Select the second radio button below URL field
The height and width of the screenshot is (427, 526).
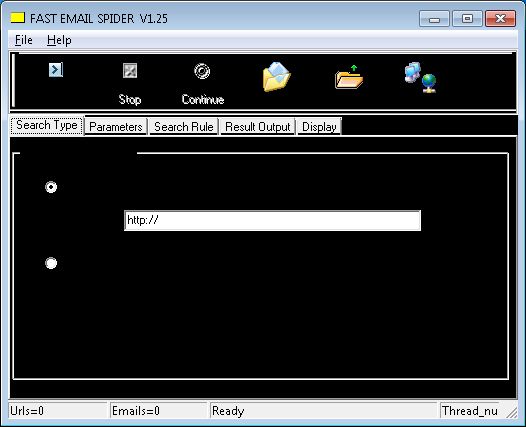(51, 263)
